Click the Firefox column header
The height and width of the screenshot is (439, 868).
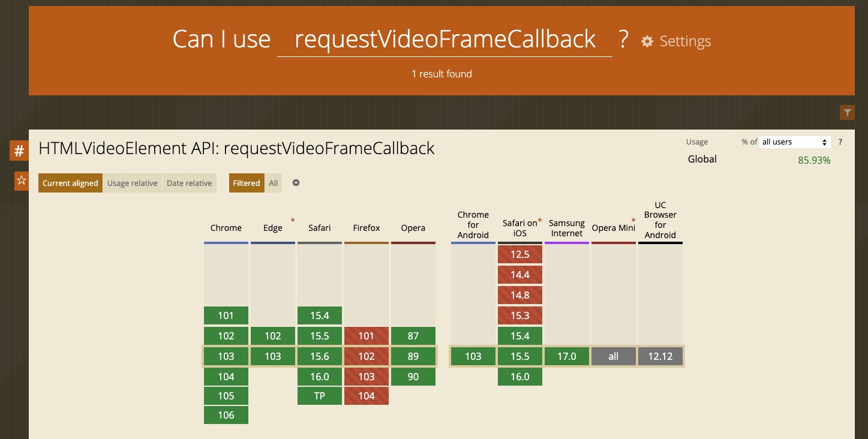tap(367, 228)
